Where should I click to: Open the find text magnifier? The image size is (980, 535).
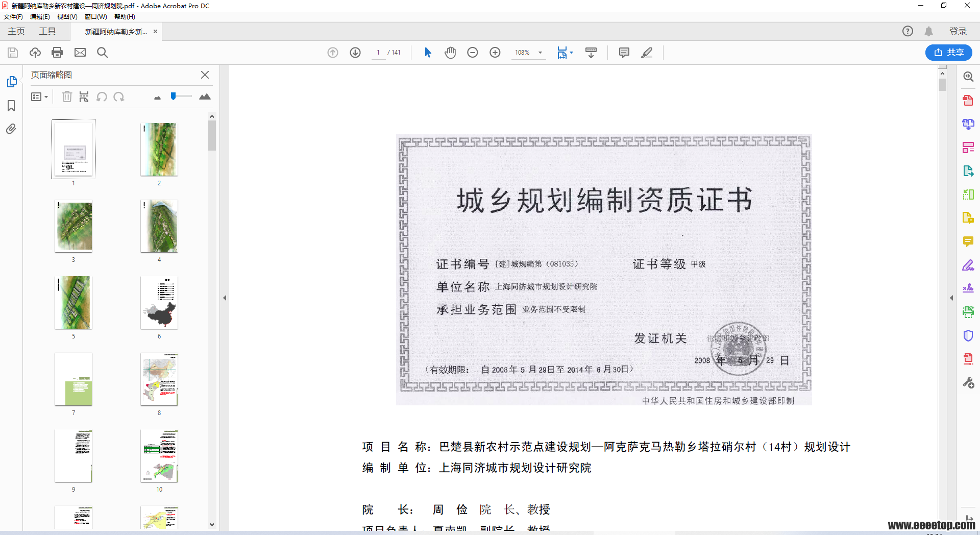pos(103,53)
